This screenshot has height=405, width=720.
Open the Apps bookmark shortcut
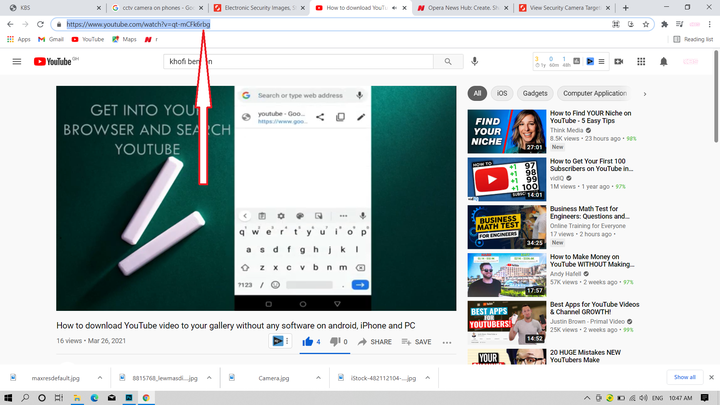[19, 39]
